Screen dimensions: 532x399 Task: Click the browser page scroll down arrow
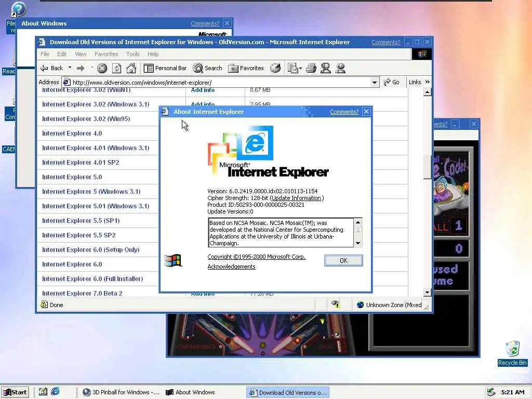point(427,292)
